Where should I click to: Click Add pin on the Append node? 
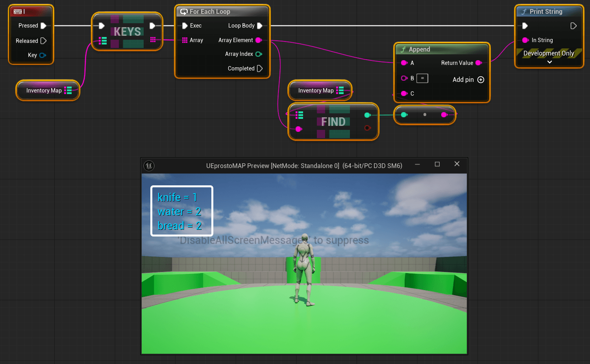pyautogui.click(x=481, y=79)
